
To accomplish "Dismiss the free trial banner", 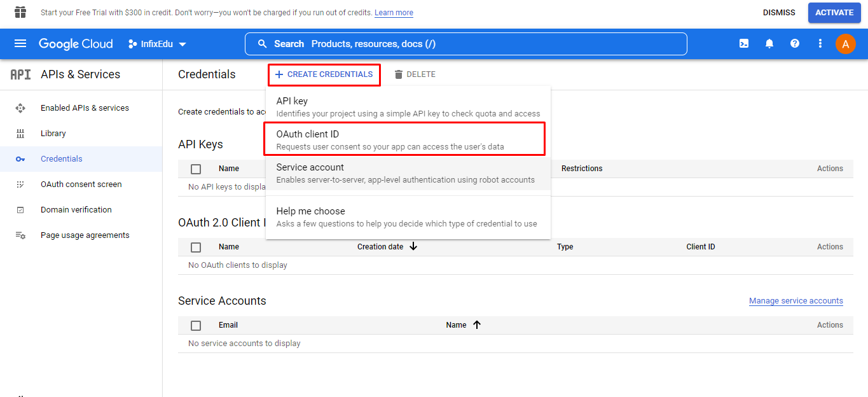I will (x=779, y=13).
